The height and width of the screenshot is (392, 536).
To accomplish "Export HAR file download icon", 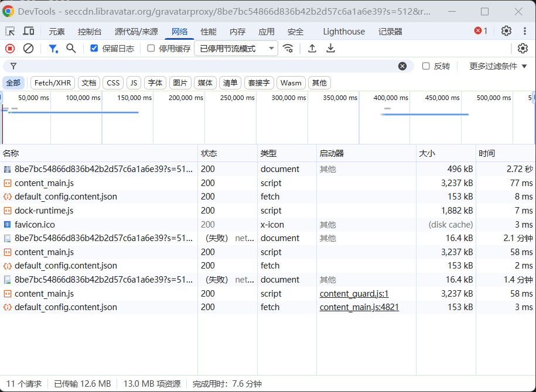I will [330, 49].
